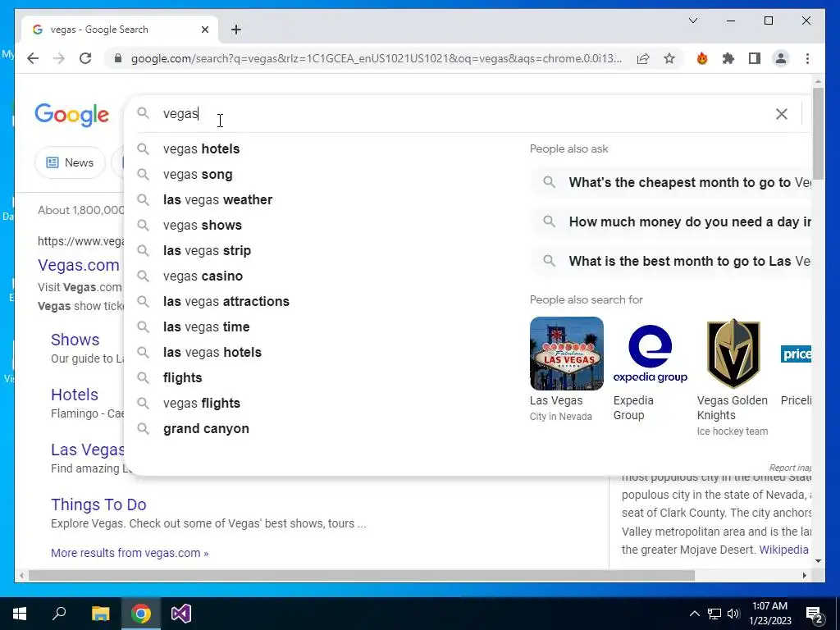The height and width of the screenshot is (630, 840).
Task: Open question What is the best month
Action: click(671, 262)
